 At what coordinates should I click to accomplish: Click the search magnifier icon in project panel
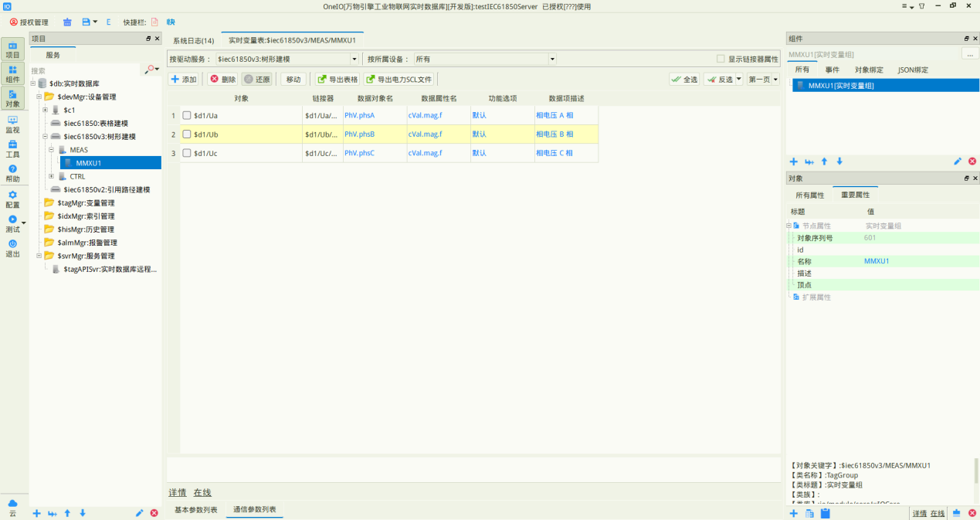151,70
